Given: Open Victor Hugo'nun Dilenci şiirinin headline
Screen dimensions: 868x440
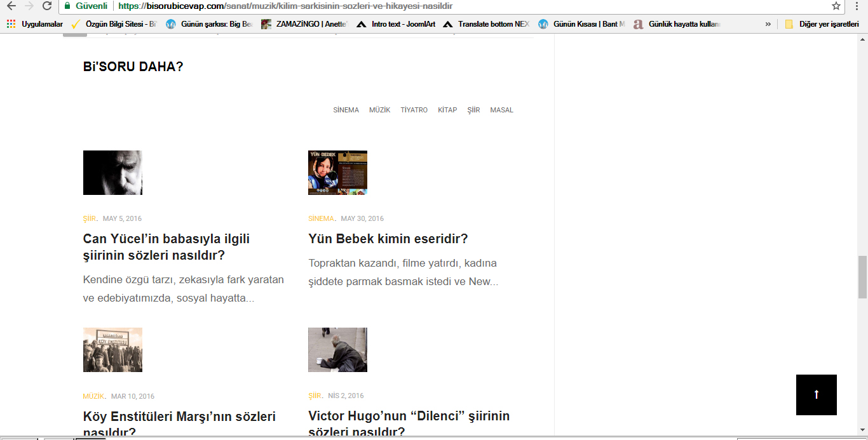Looking at the screenshot, I should tap(409, 423).
